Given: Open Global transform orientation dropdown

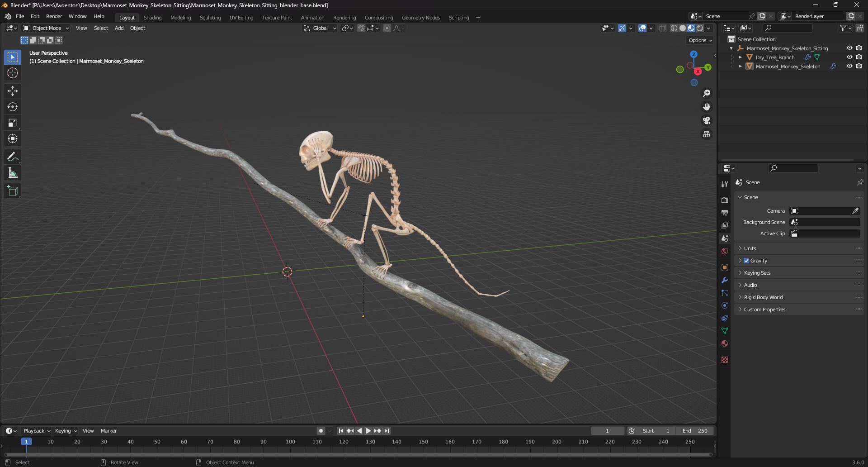Looking at the screenshot, I should coord(320,28).
